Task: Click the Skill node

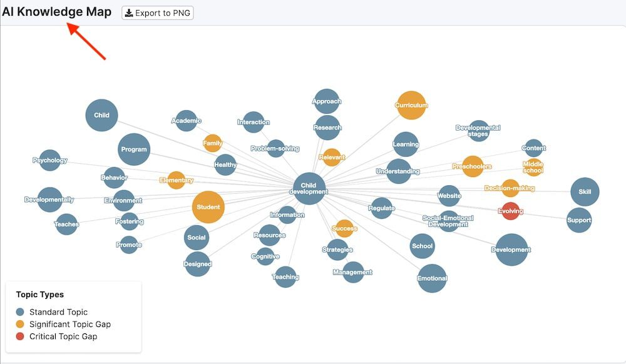Action: click(x=585, y=192)
